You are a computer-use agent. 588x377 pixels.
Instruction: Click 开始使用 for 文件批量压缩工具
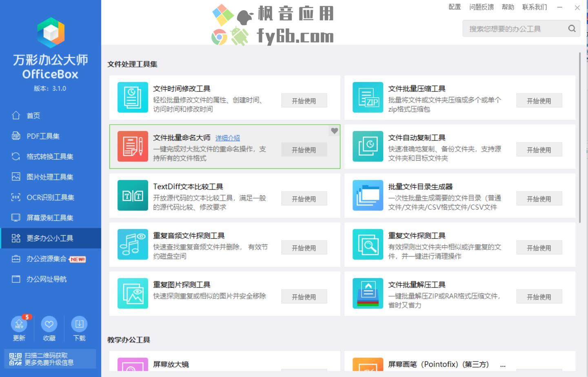539,100
